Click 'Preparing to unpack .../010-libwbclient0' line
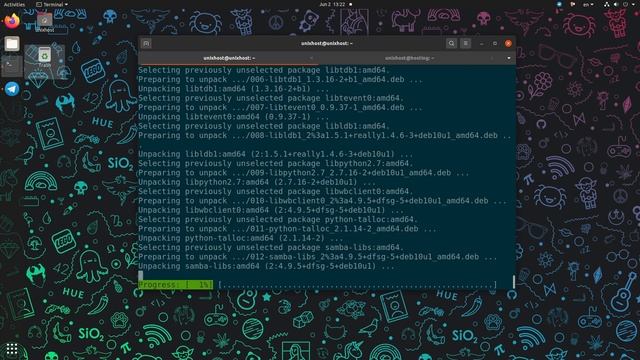Viewport: 640px width, 360px height. 322,201
